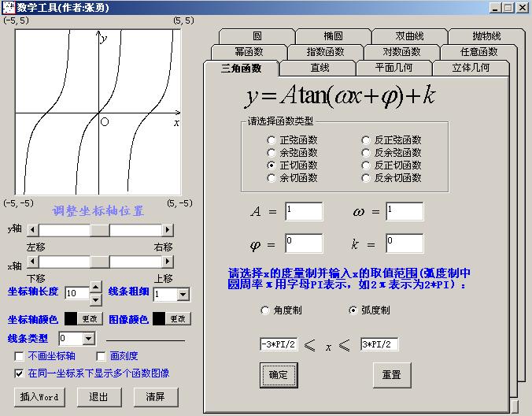Click the k value input field
This screenshot has width=532, height=416.
pyautogui.click(x=405, y=243)
